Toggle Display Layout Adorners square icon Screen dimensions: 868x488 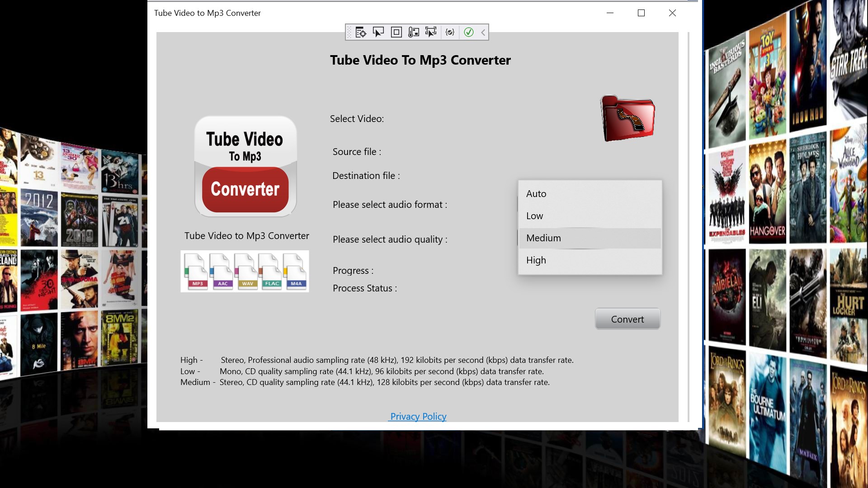pos(396,32)
